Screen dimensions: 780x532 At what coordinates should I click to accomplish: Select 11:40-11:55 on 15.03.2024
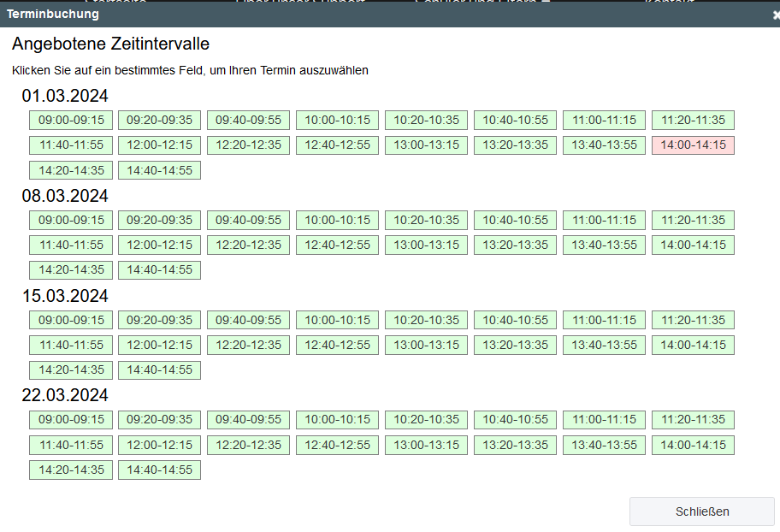[x=71, y=345]
